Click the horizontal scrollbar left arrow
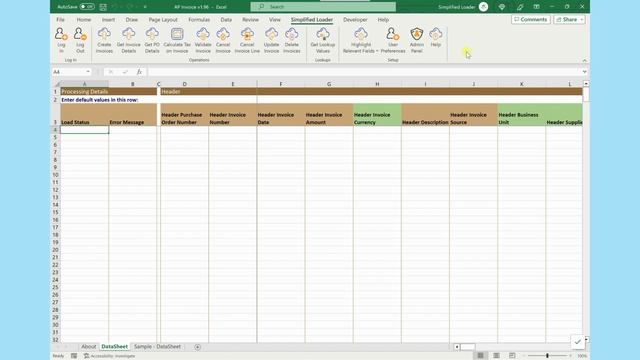 457,347
